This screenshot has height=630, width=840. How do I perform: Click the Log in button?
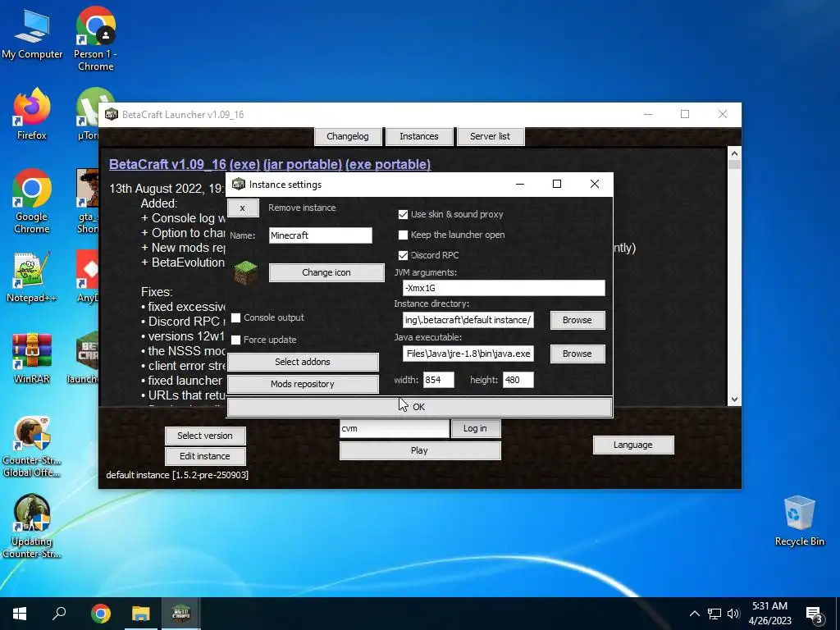point(475,428)
